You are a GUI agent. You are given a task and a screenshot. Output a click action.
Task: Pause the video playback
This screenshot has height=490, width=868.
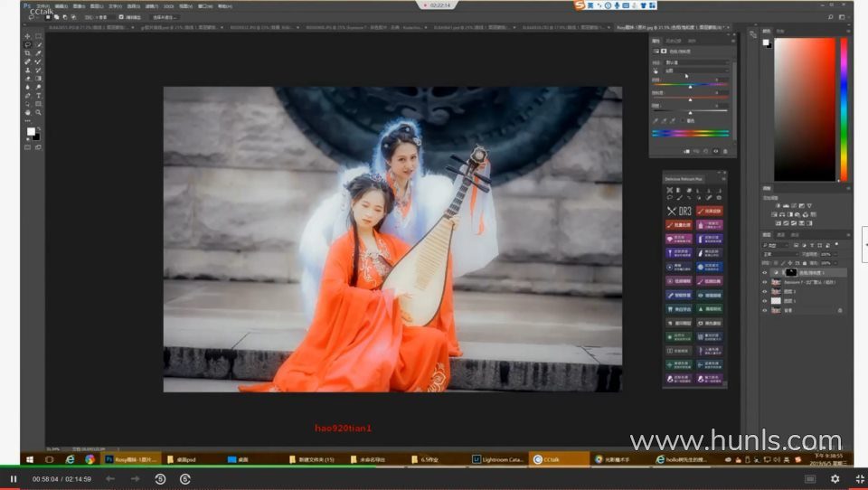(x=14, y=478)
